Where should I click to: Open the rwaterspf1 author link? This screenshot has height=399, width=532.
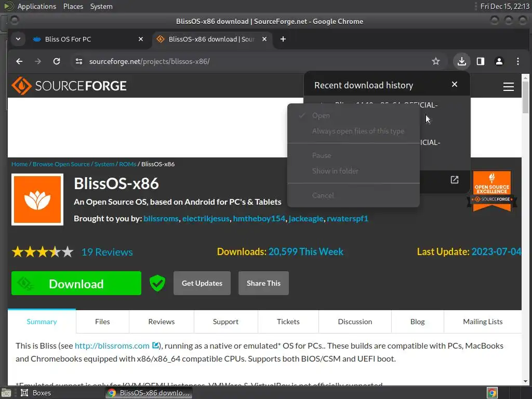click(348, 219)
